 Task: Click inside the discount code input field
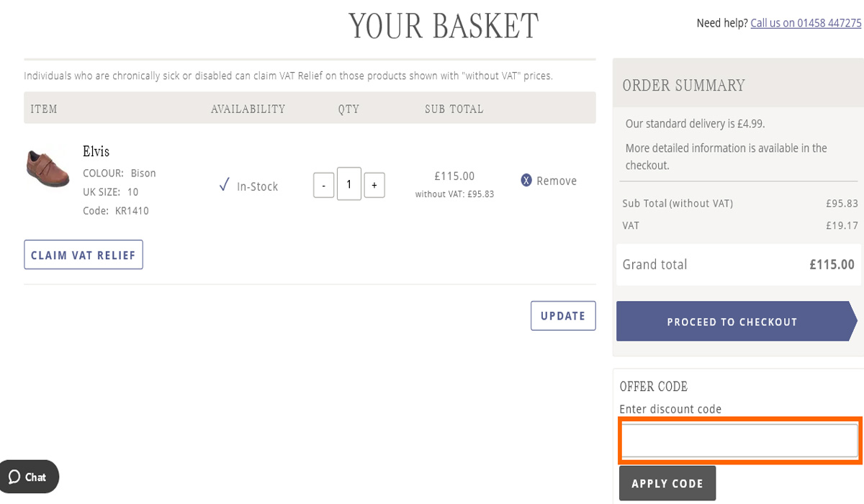point(739,440)
